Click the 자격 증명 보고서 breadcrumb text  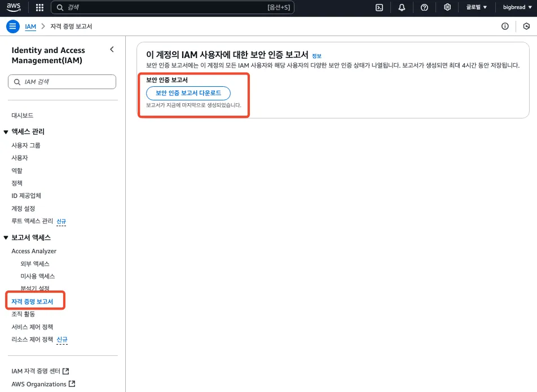[71, 27]
